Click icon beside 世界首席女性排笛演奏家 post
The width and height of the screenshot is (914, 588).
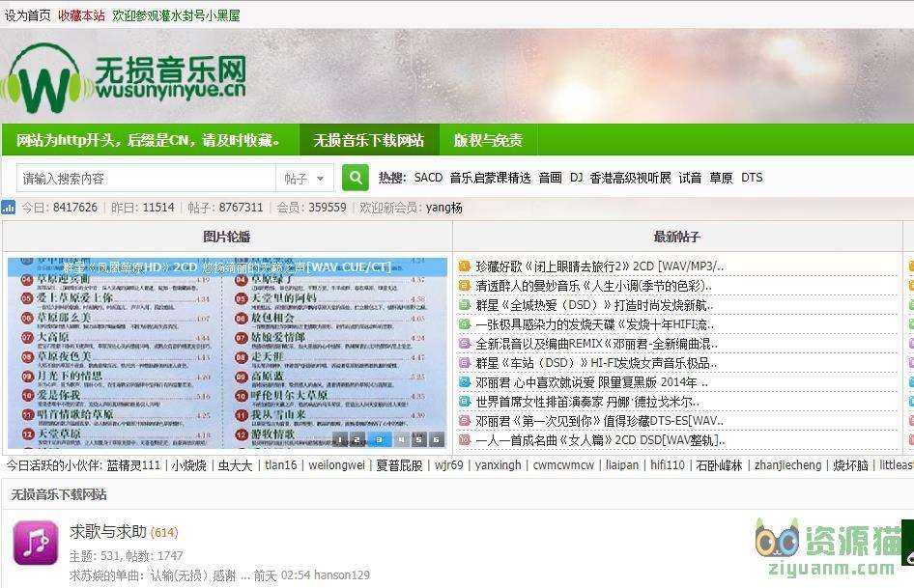click(x=464, y=401)
